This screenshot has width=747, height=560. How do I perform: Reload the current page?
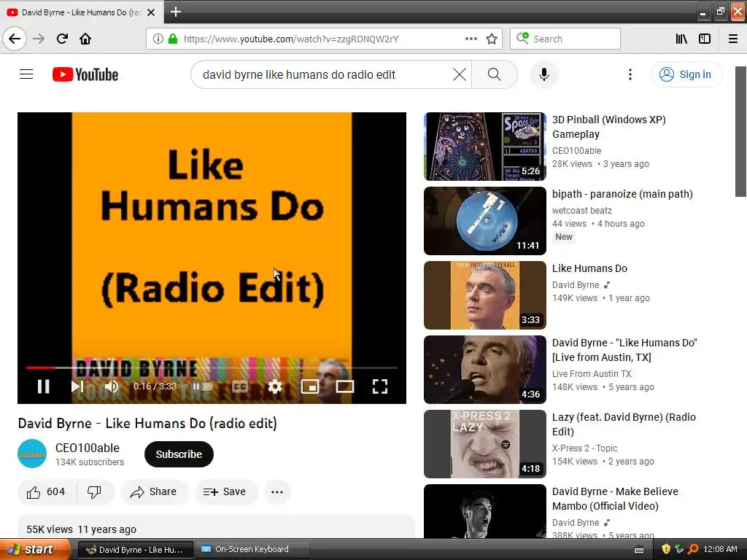click(62, 39)
